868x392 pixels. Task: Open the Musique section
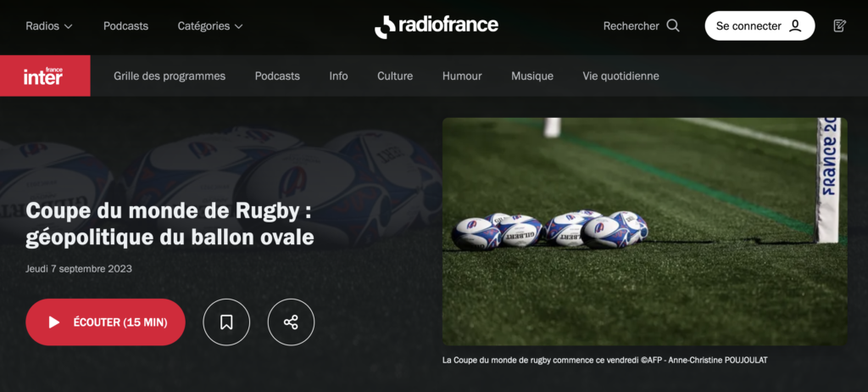[x=532, y=76]
